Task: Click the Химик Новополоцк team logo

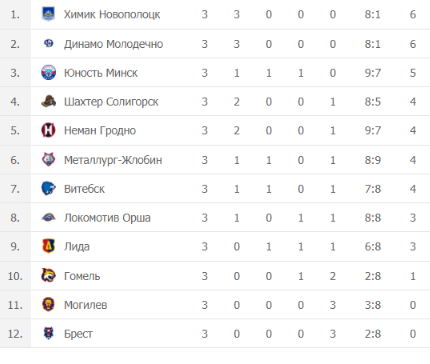Action: point(48,14)
